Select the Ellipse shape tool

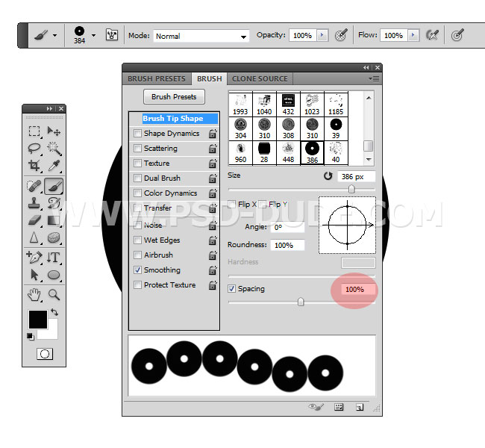54,275
